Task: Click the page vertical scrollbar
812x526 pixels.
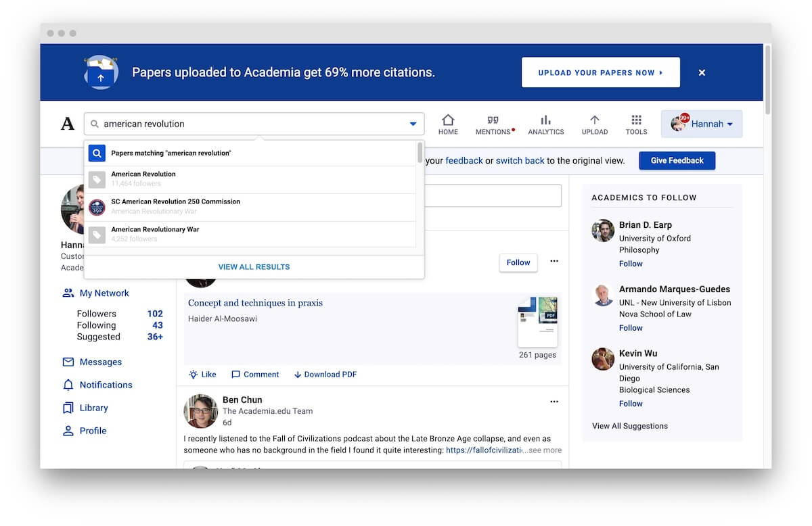Action: click(x=767, y=80)
